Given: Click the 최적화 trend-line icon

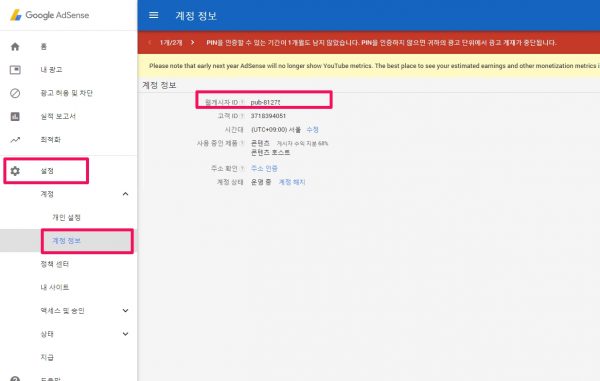Looking at the screenshot, I should click(15, 140).
